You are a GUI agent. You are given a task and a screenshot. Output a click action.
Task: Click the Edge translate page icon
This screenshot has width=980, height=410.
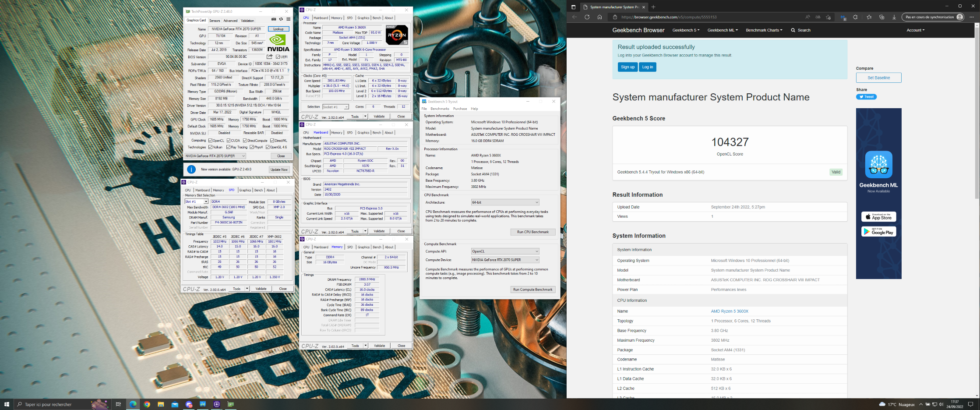click(x=818, y=17)
